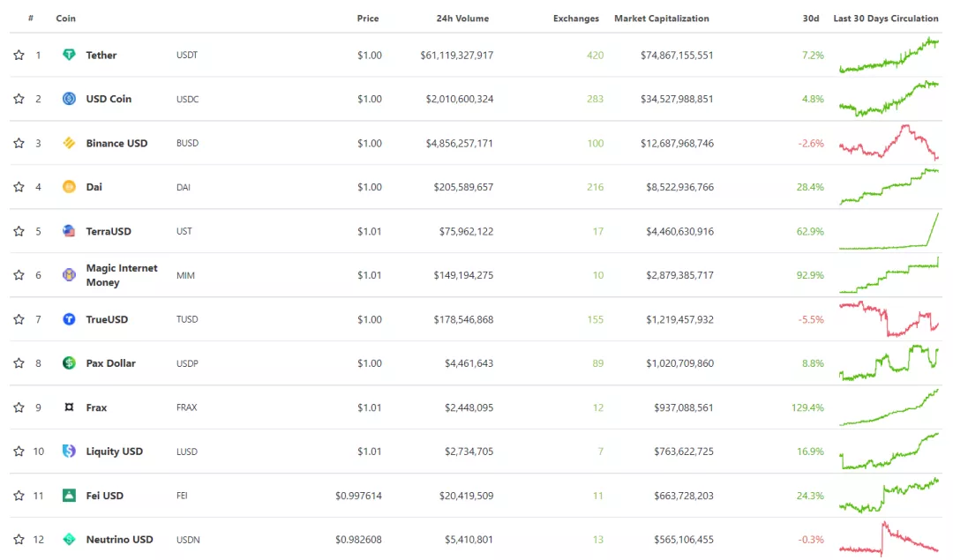Viewport: 953px width, 560px height.
Task: Click the Magic Internet Money logo icon
Action: (x=70, y=274)
